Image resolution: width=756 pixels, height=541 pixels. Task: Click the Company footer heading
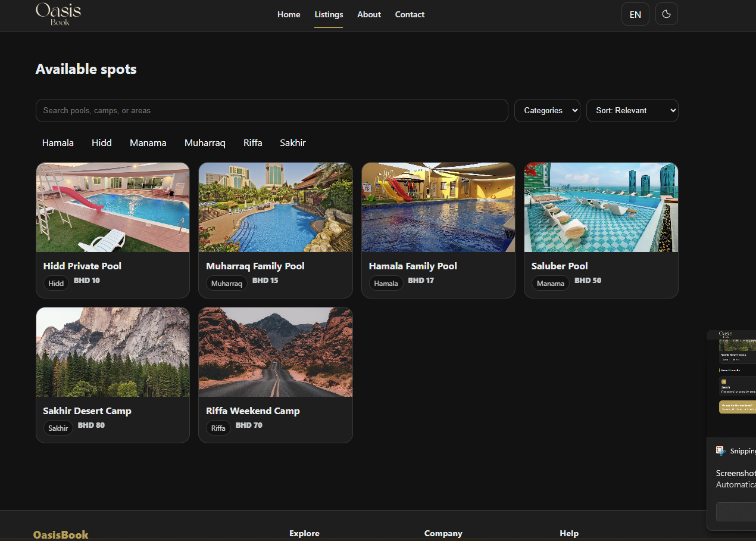(x=443, y=534)
